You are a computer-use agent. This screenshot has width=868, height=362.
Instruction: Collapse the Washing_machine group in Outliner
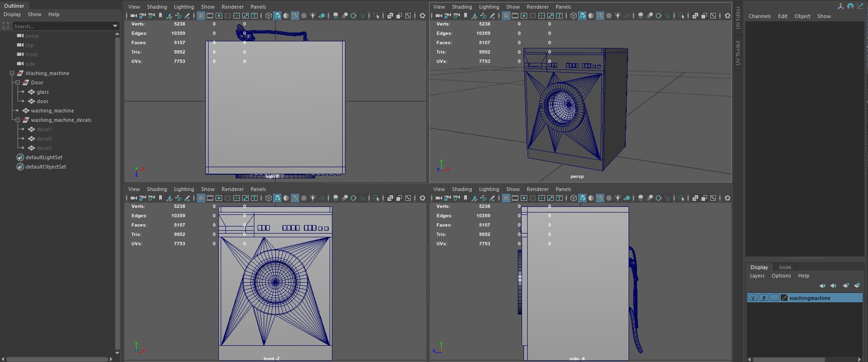tap(12, 73)
